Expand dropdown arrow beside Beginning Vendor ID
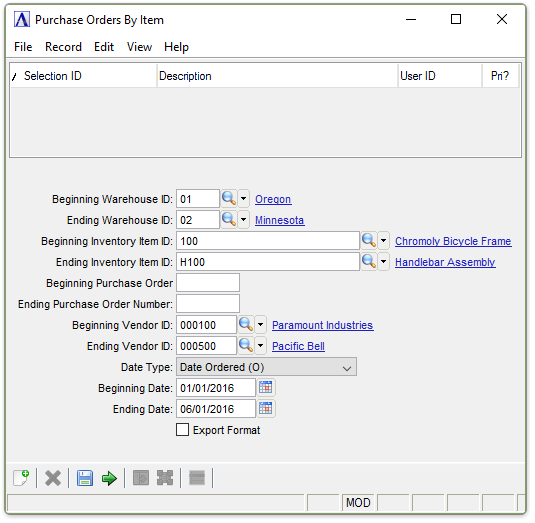 [x=260, y=324]
